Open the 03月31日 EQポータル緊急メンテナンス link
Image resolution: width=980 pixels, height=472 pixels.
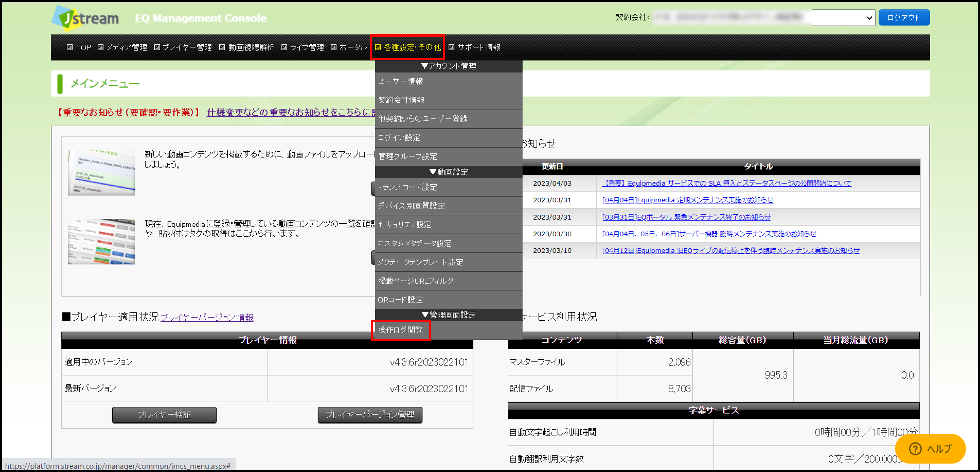(686, 217)
